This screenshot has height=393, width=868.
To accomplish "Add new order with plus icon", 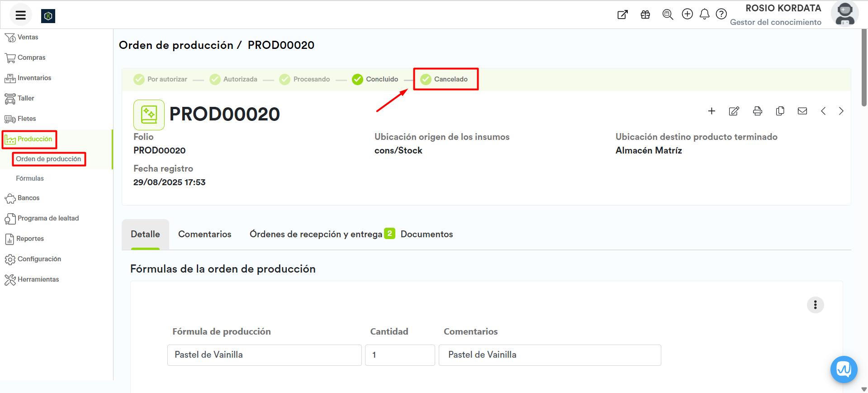I will [711, 111].
